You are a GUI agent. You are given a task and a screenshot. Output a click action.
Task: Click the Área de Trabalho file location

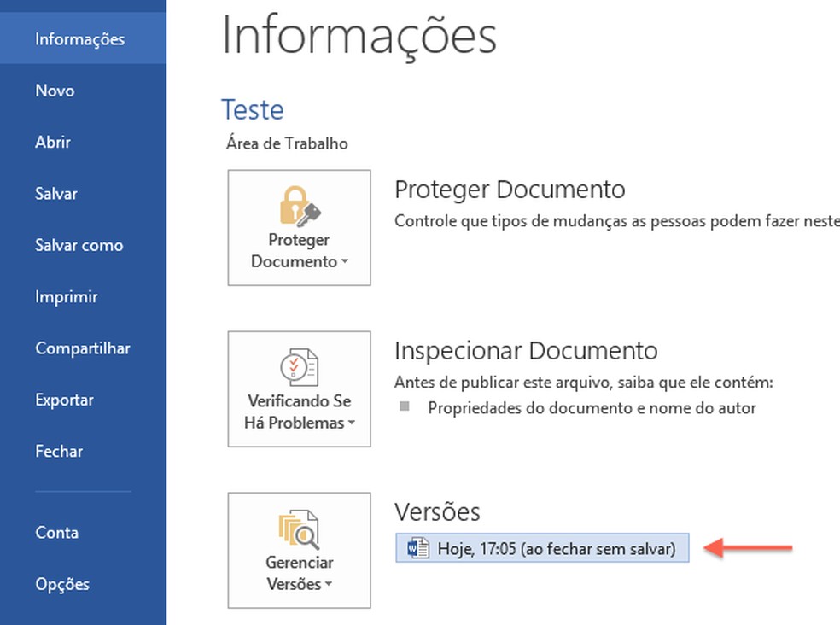coord(287,143)
